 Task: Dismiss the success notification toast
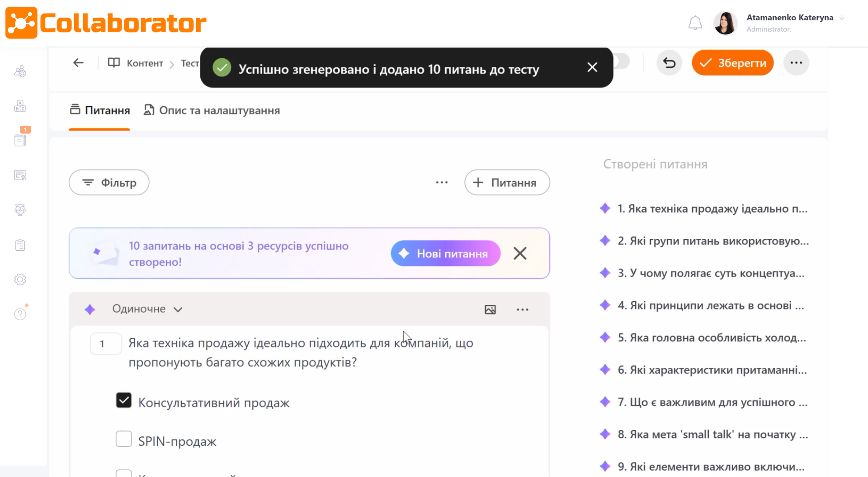click(x=592, y=67)
